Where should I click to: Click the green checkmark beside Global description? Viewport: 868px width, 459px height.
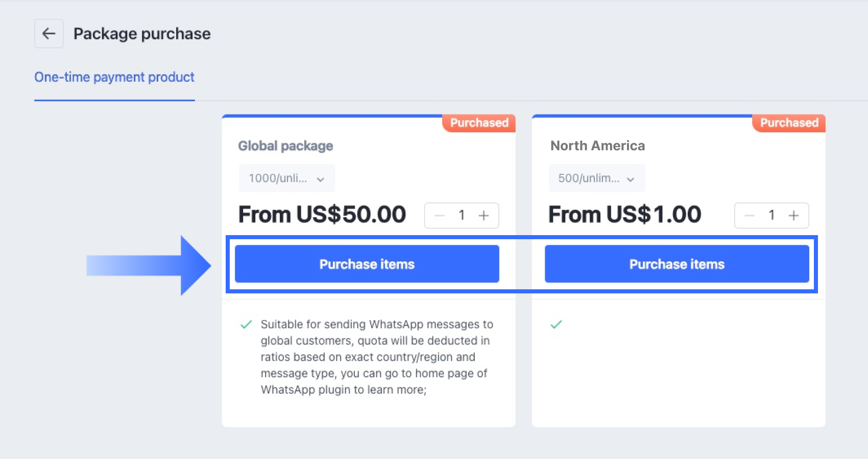pyautogui.click(x=246, y=325)
